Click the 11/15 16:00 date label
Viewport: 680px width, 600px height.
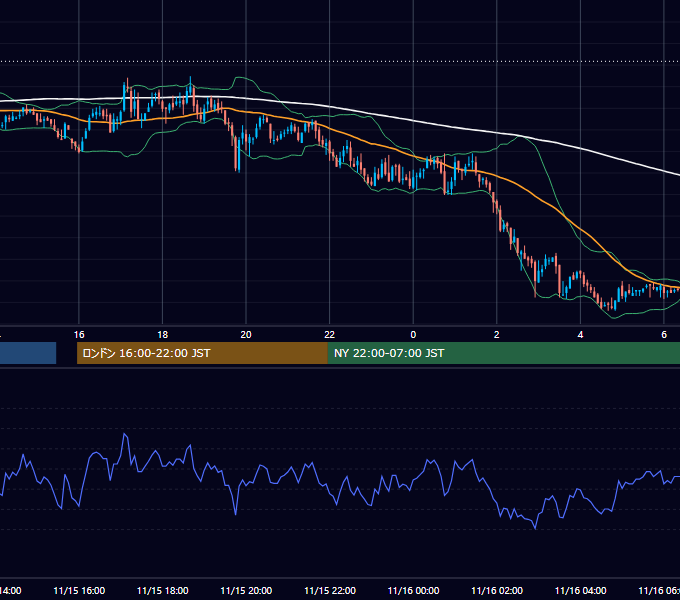[79, 590]
